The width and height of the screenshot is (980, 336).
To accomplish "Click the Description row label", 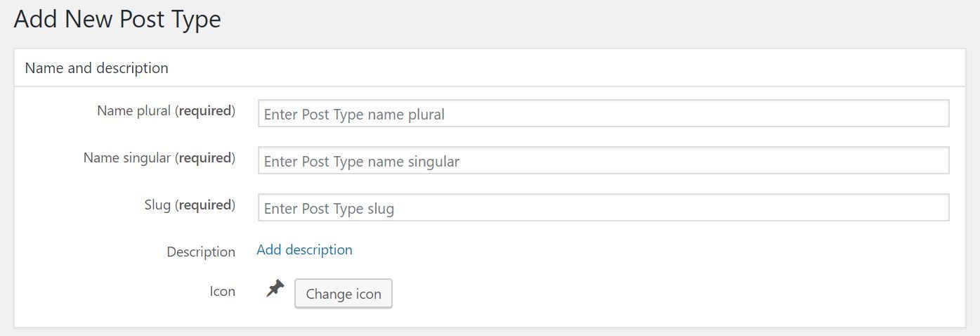I will (x=201, y=252).
